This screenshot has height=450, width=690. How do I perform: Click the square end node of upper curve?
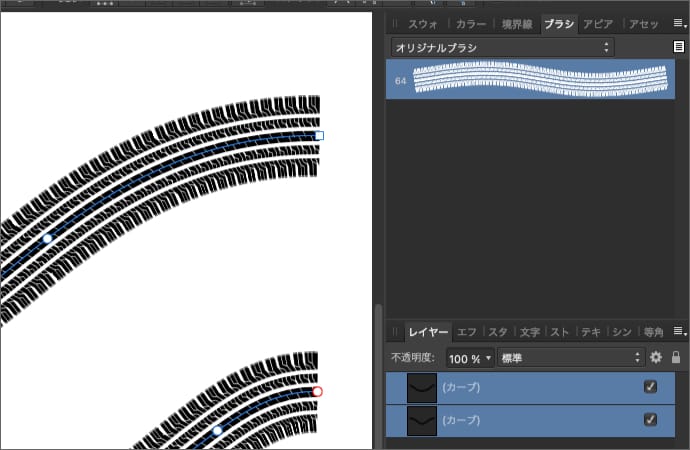click(319, 135)
